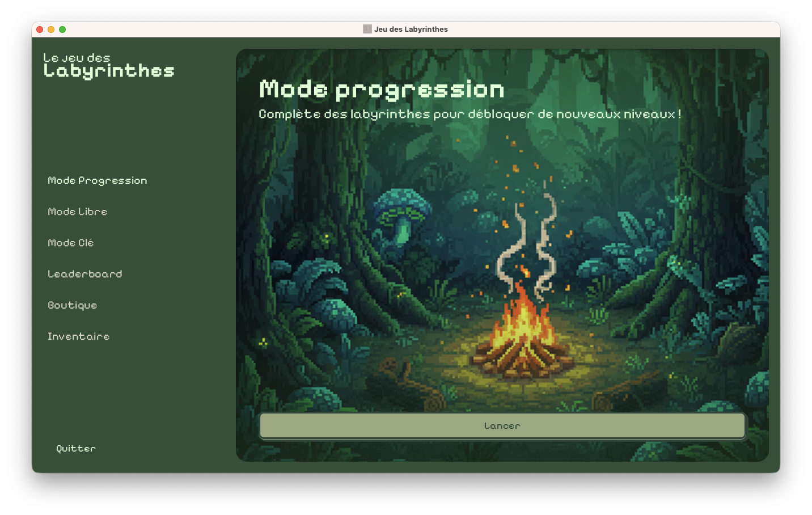Open the Leaderboard screen
Screen dimensions: 812x515
(x=84, y=274)
